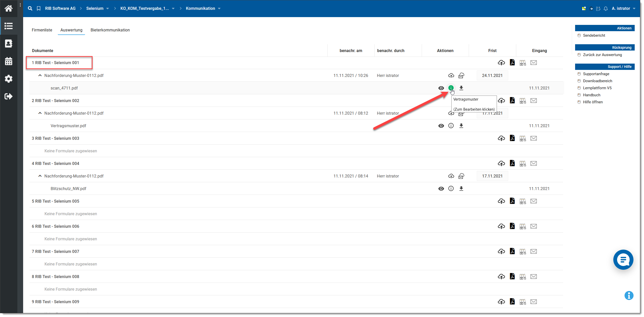Preview Blitzschutz_NW.pdf via eye icon

tap(441, 189)
